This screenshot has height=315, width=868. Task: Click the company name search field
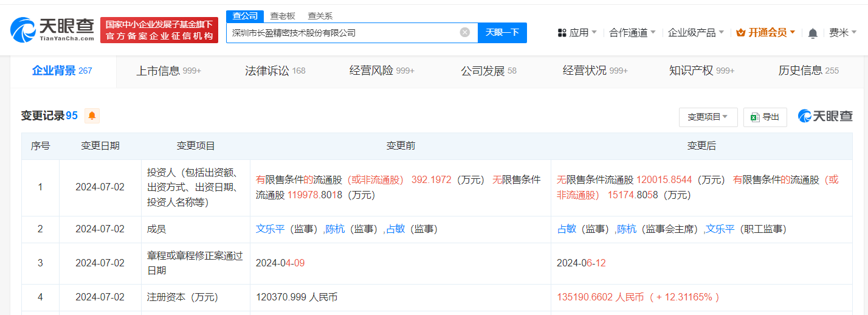click(x=343, y=32)
